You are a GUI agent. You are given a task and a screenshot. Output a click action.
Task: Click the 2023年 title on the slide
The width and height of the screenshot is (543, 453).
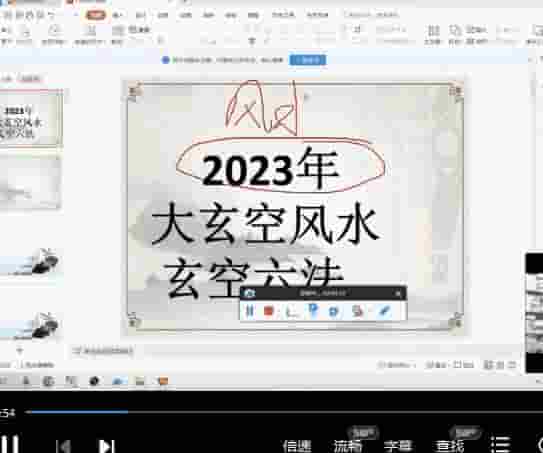(x=270, y=169)
